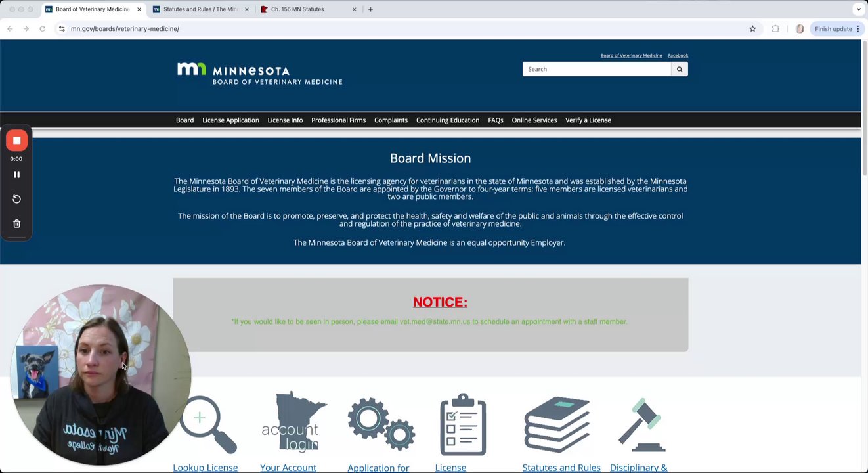Click the stacked books Statutes and Rules icon
This screenshot has width=868, height=473.
557,424
